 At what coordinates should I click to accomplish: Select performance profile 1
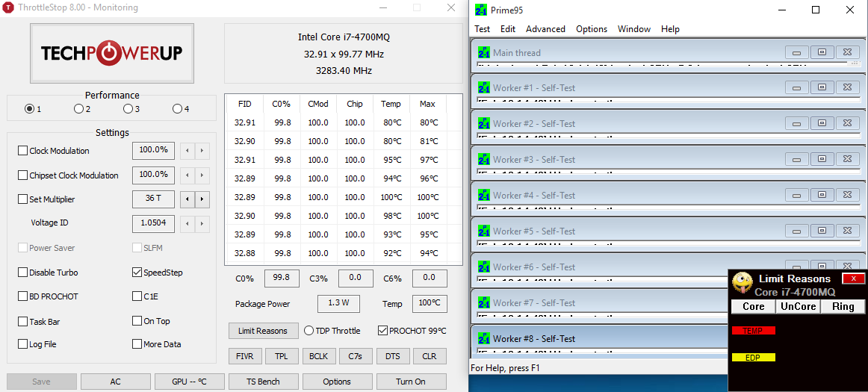(x=29, y=109)
